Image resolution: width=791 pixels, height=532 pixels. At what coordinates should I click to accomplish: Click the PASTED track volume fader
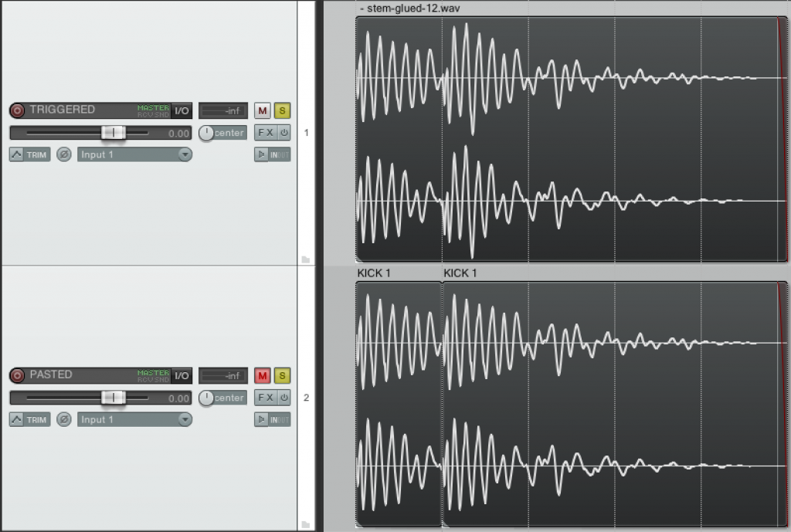click(114, 398)
